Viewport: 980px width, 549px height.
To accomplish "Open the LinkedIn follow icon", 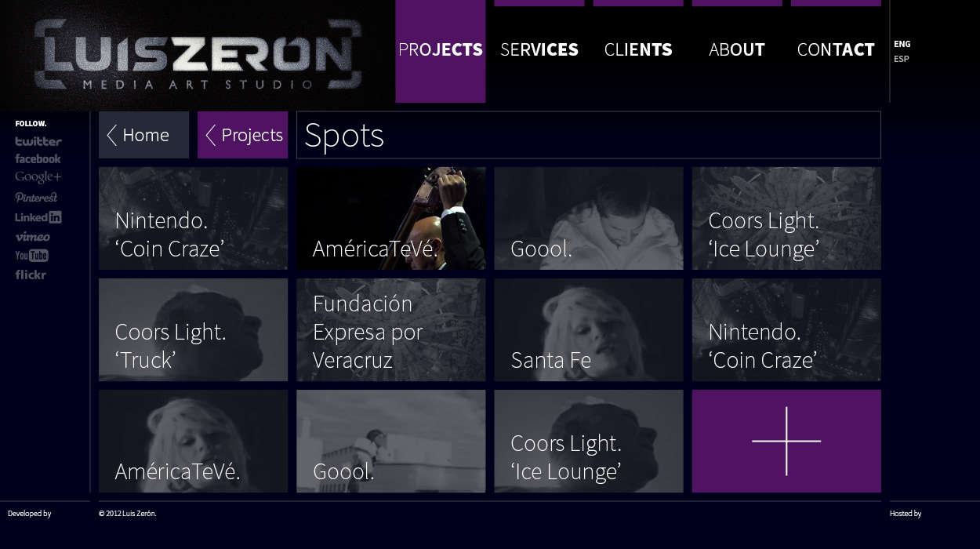I will [38, 217].
